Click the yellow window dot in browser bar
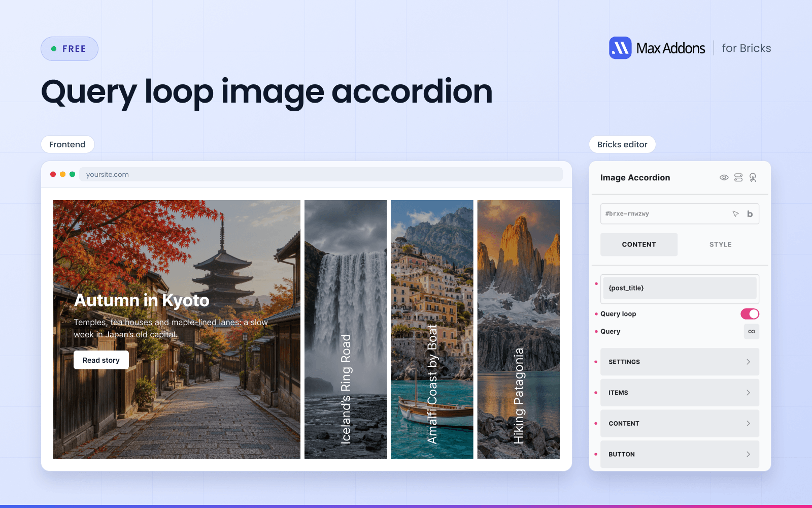The height and width of the screenshot is (508, 812). click(62, 174)
